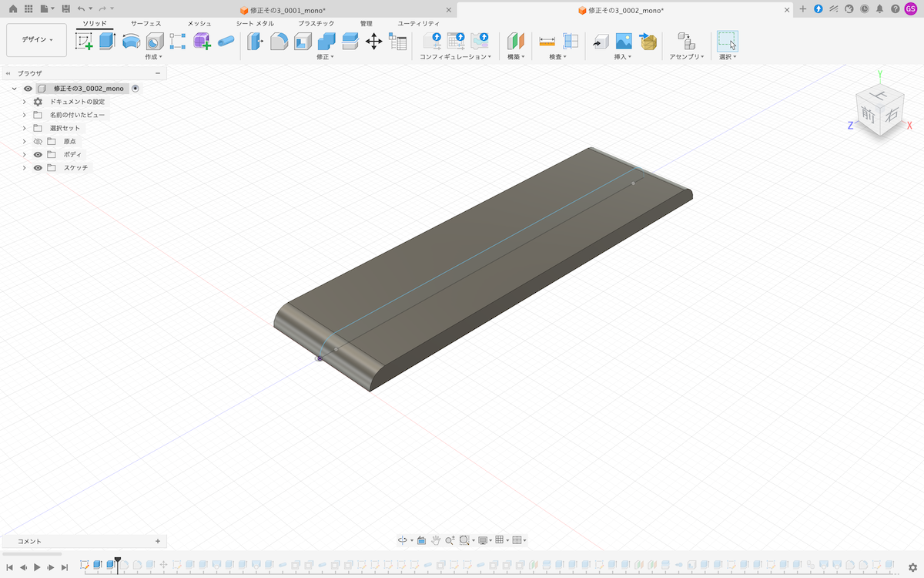Click the Insert Derive icon

[600, 42]
